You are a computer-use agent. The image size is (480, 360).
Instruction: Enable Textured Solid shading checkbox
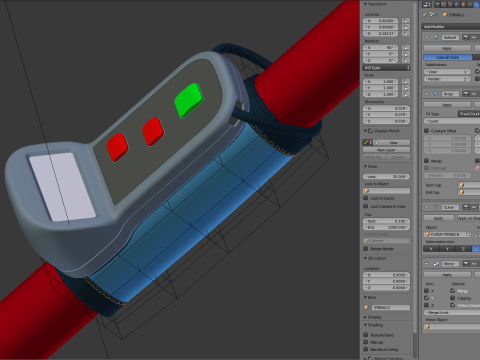click(x=366, y=335)
